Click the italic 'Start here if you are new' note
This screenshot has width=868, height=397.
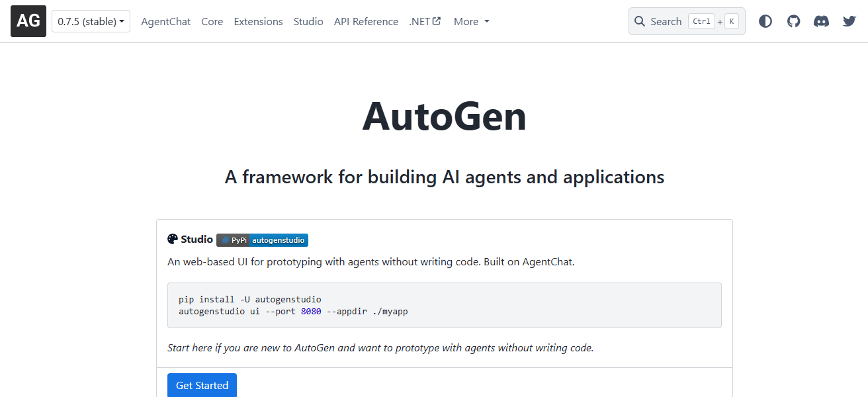380,347
